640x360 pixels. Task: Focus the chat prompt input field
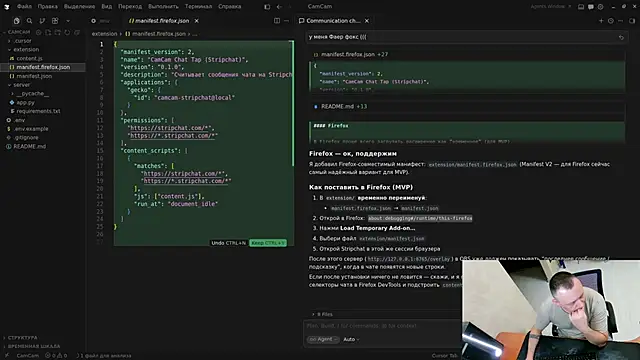[x=382, y=326]
